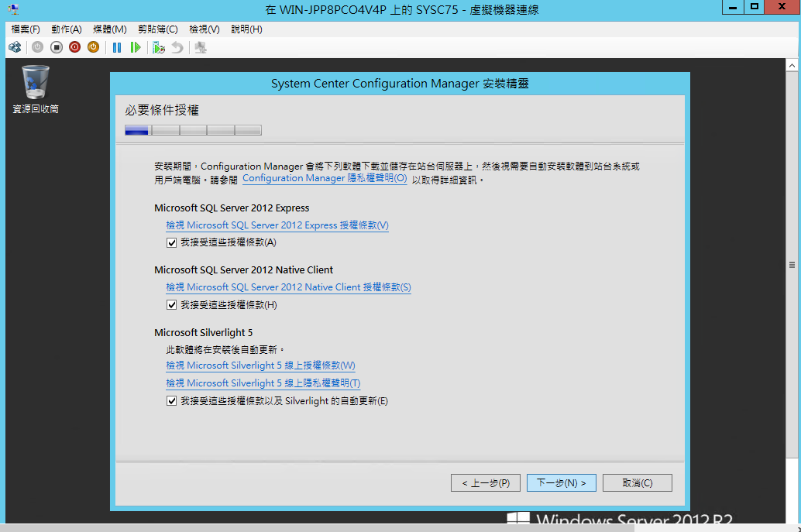The width and height of the screenshot is (801, 532).
Task: Click the wizard step progress bar
Action: [x=193, y=130]
